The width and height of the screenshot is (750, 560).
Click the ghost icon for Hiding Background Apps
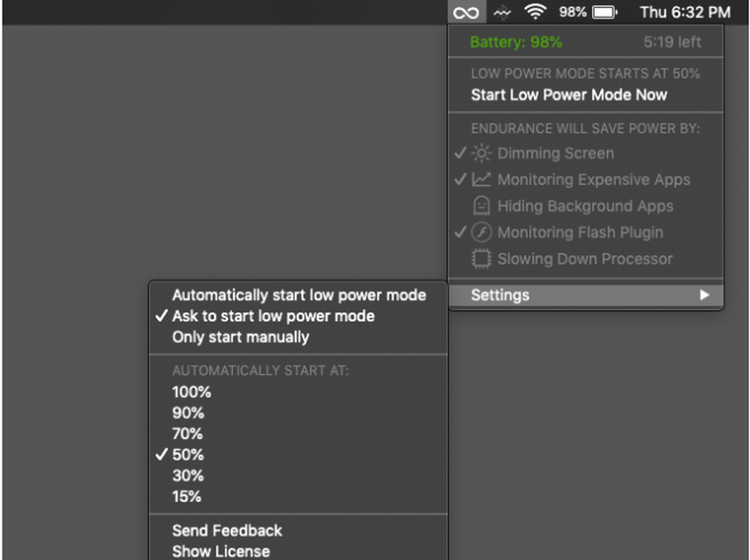482,206
